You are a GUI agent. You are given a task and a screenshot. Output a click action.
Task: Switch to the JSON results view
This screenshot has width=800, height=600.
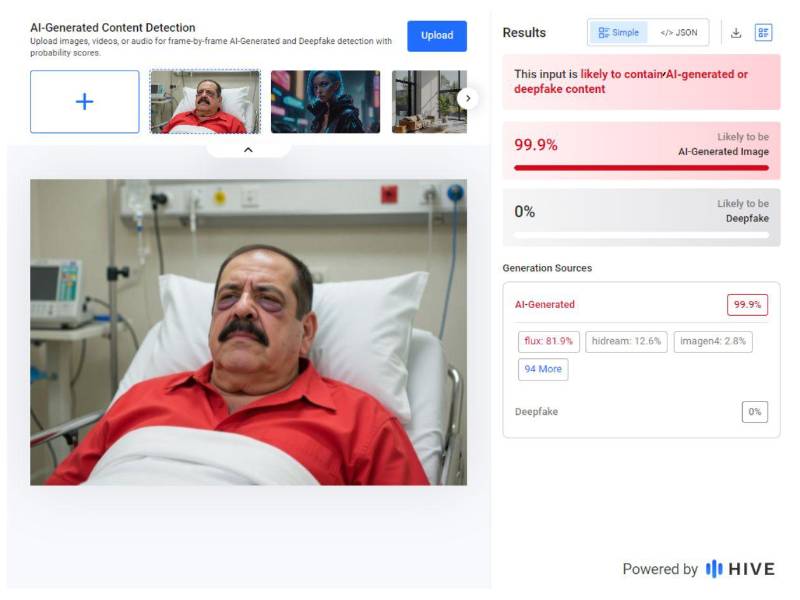679,33
